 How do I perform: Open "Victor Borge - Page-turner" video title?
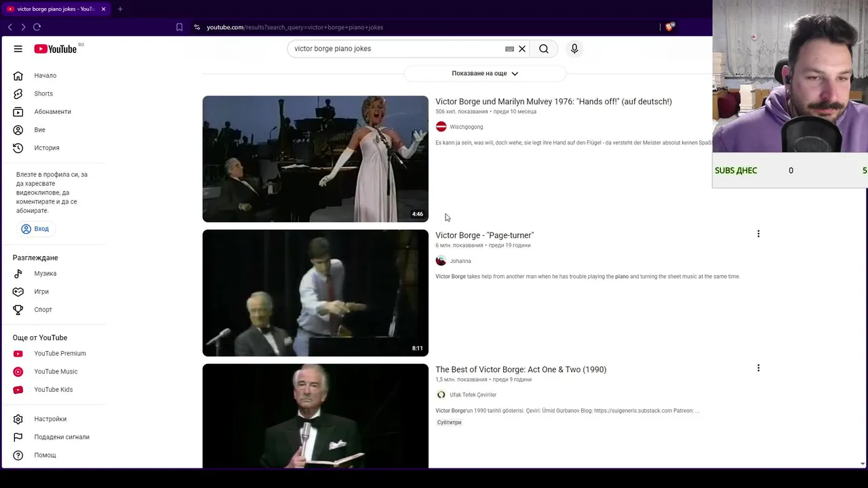tap(484, 235)
